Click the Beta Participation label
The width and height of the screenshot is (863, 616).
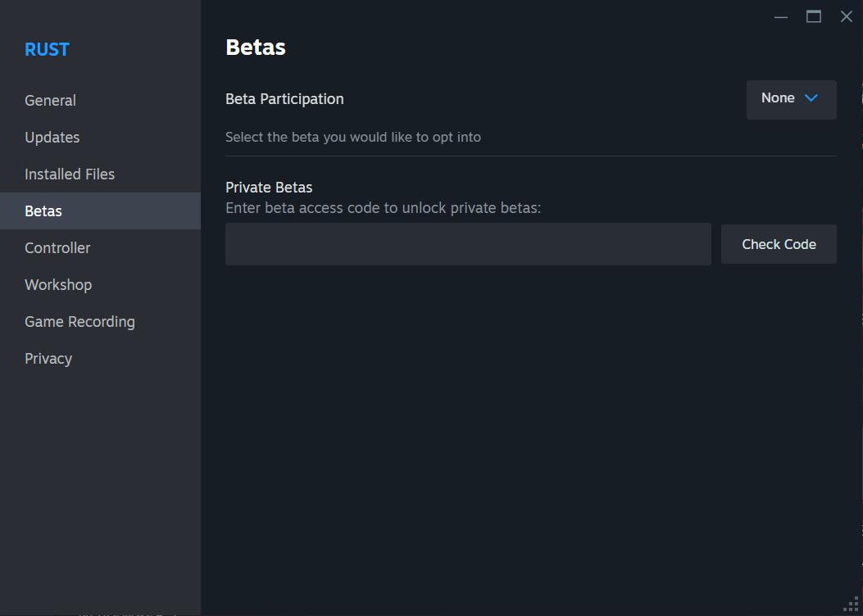284,99
